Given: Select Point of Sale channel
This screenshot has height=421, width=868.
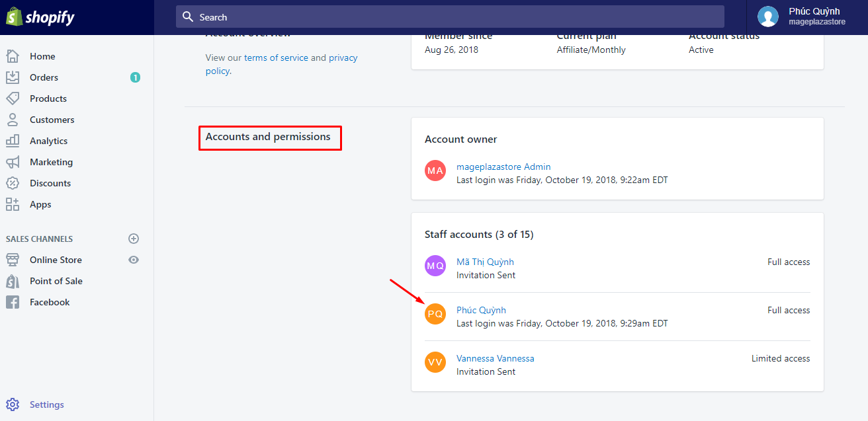Looking at the screenshot, I should tap(56, 281).
